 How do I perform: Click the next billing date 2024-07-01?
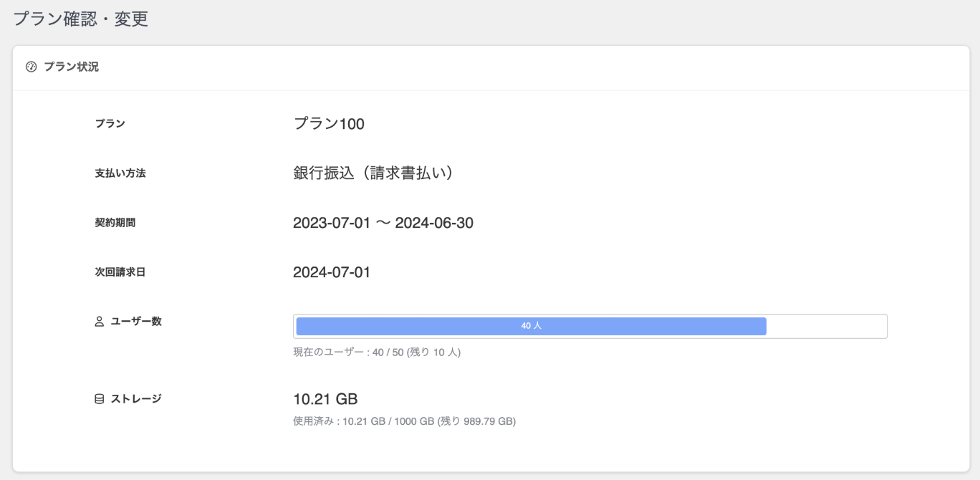[x=332, y=272]
